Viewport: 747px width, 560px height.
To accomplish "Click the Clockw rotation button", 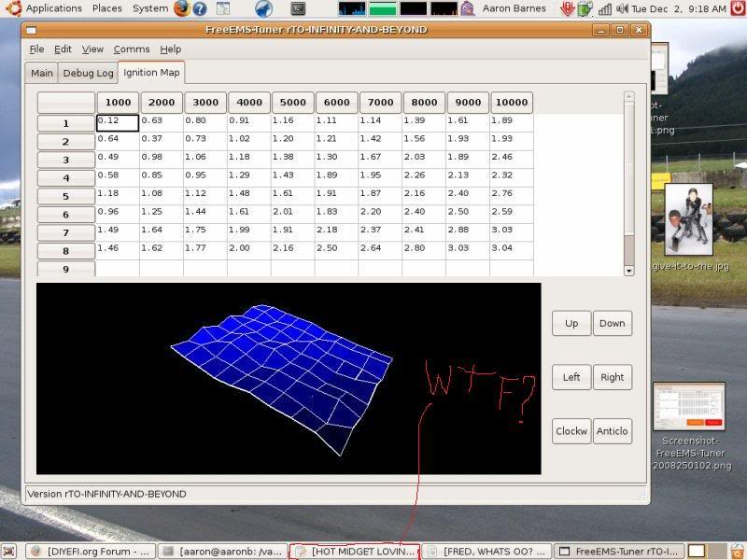I will pyautogui.click(x=571, y=431).
